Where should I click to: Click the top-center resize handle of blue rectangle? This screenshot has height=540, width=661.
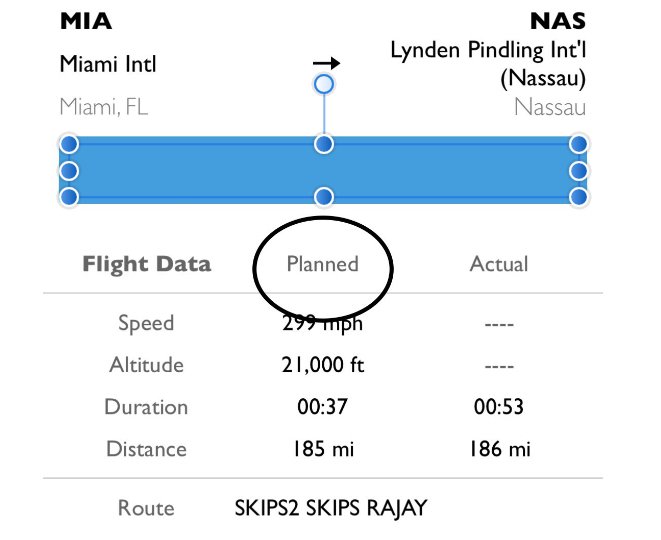[324, 144]
